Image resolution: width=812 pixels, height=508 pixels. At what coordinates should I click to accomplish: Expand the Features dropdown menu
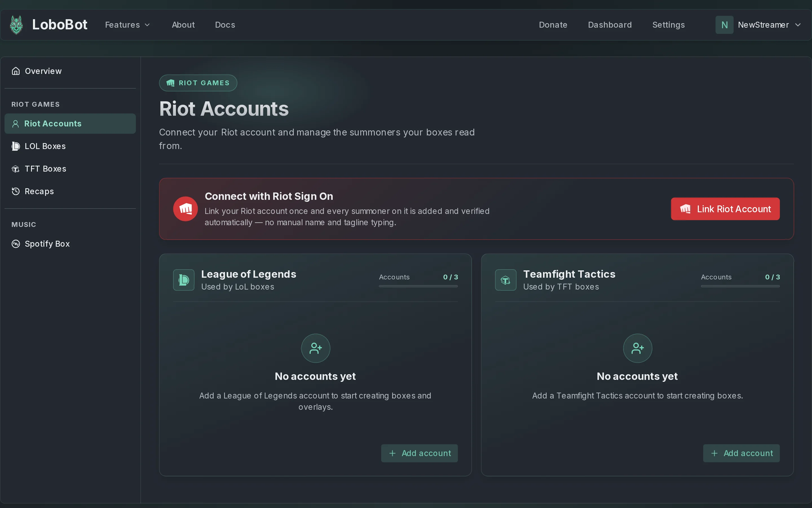coord(127,25)
